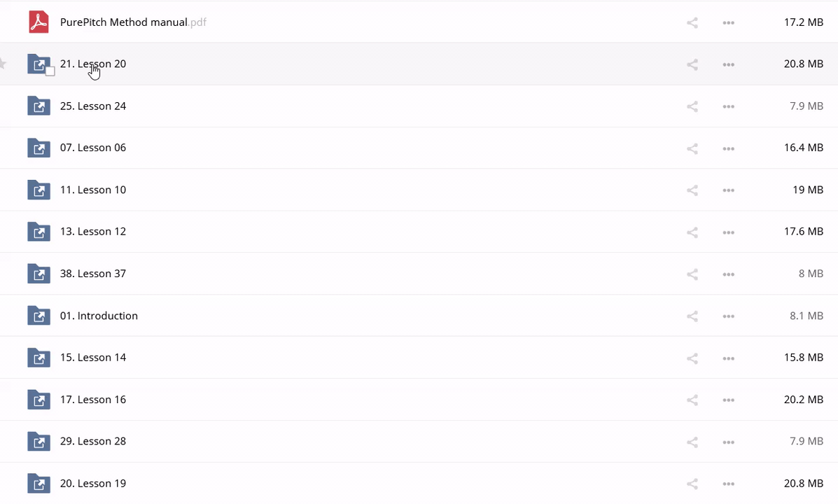Screen dimensions: 838x504
Task: Share the 11. Lesson 10 folder
Action: [x=692, y=190]
